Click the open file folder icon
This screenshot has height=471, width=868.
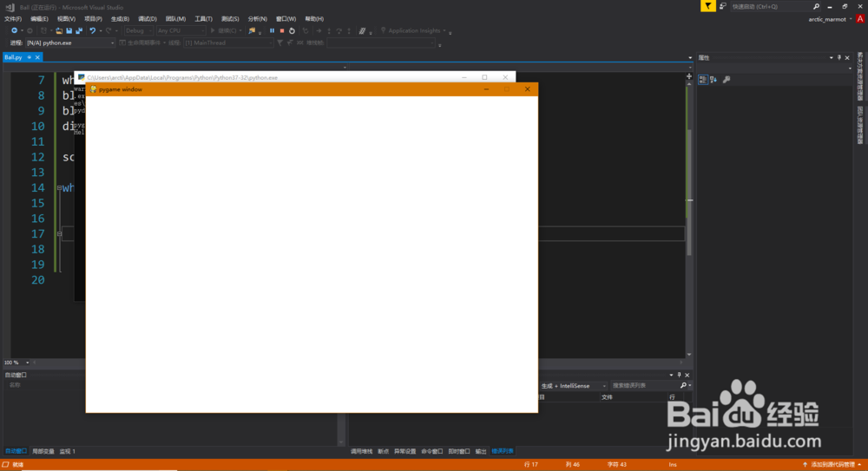[59, 30]
